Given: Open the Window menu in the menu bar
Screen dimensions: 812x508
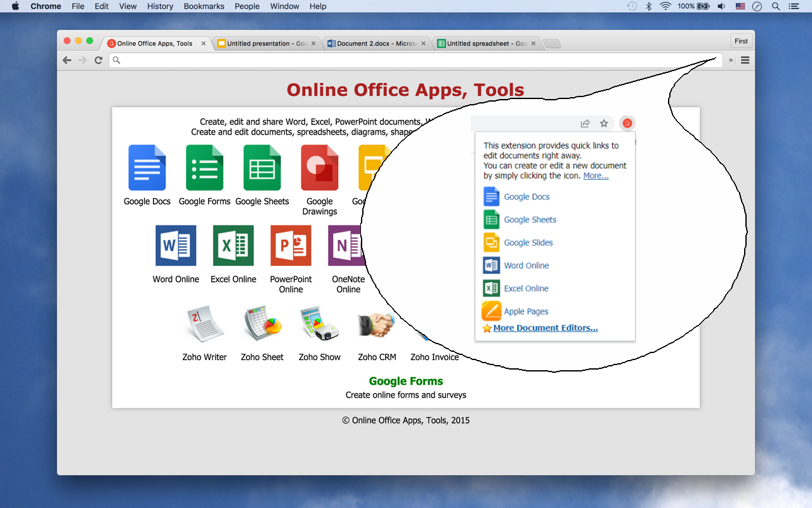Looking at the screenshot, I should click(x=285, y=6).
